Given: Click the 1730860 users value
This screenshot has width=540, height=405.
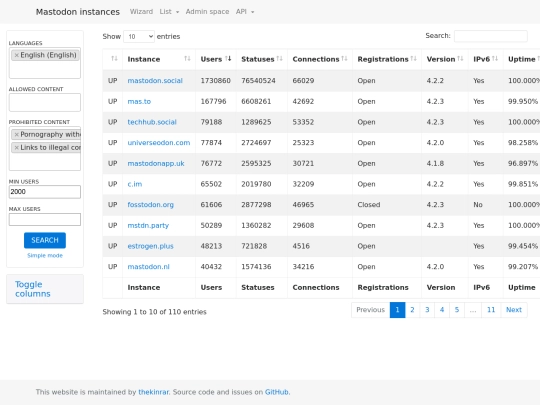Looking at the screenshot, I should point(216,81).
